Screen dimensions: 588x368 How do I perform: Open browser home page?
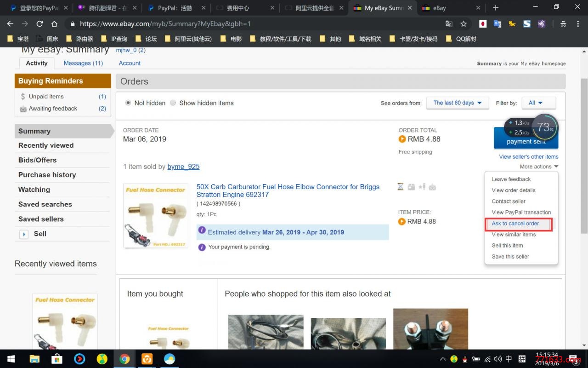click(54, 24)
